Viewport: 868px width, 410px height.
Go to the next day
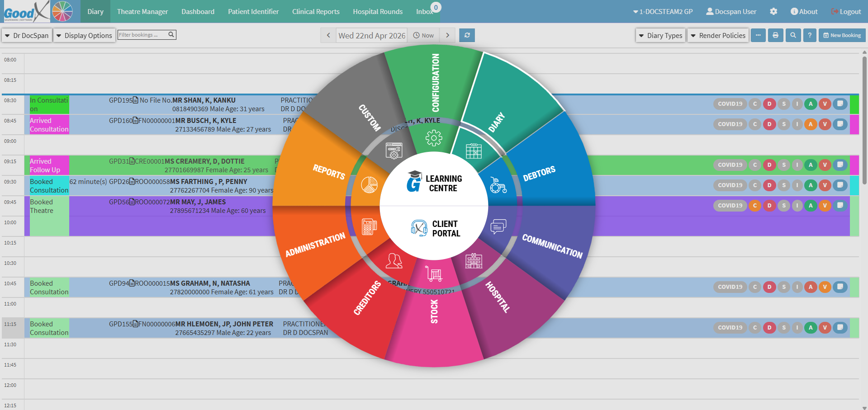tap(447, 35)
